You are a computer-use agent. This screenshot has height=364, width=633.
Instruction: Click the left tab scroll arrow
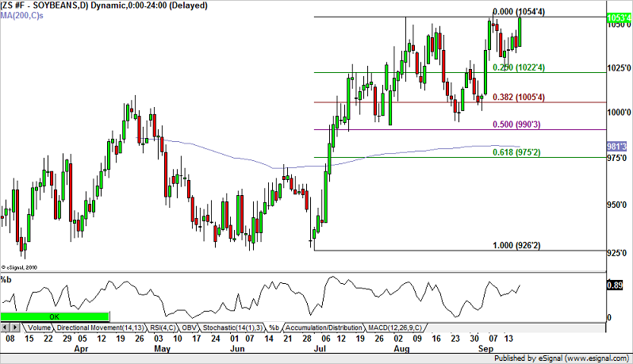click(x=5, y=328)
